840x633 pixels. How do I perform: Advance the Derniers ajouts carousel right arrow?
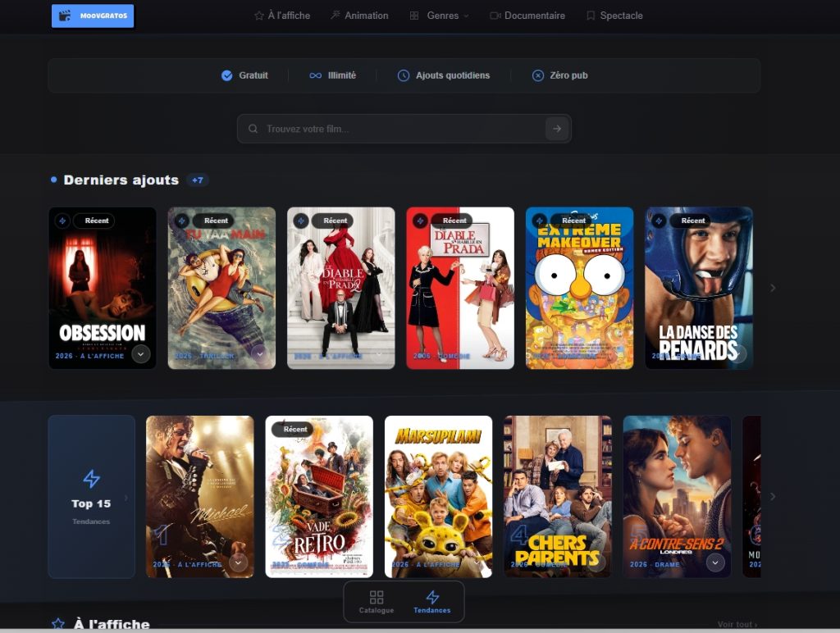click(773, 288)
